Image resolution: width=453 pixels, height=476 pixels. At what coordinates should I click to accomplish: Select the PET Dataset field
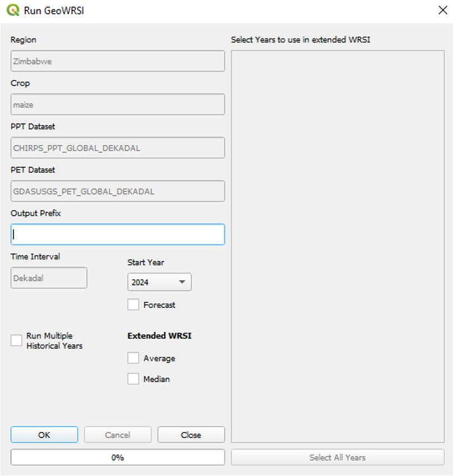click(x=117, y=191)
